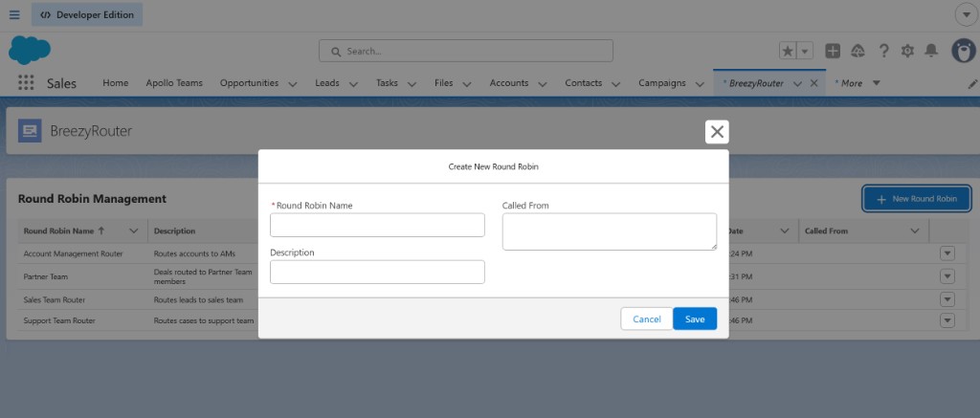Open the global actions plus icon

833,52
